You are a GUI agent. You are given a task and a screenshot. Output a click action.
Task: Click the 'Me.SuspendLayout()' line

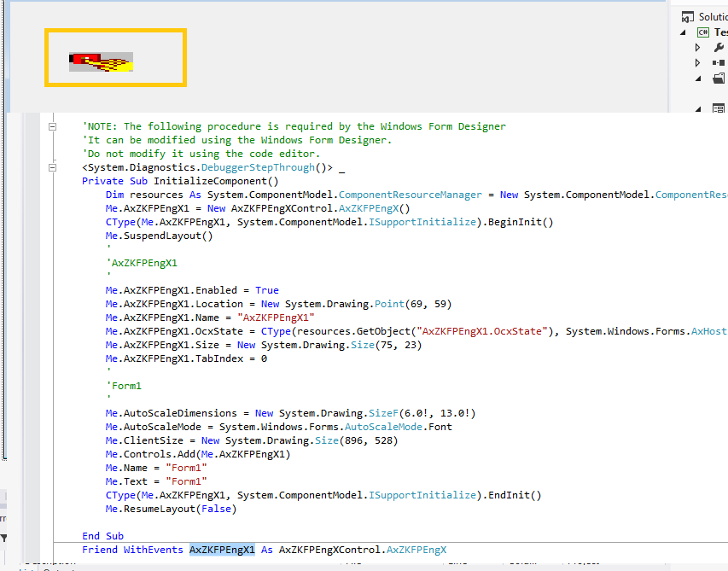pyautogui.click(x=160, y=236)
